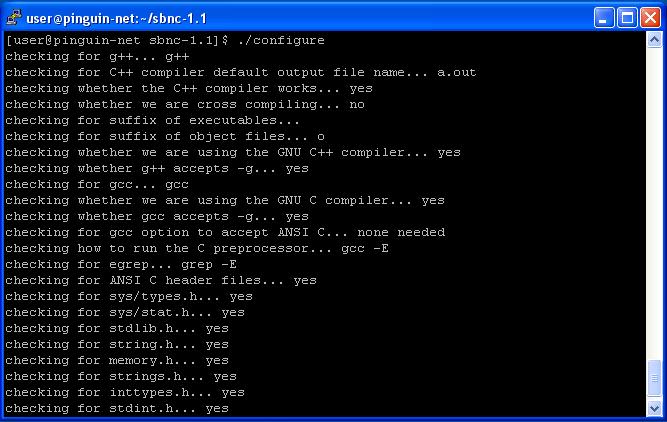Maximize the terminal window
This screenshot has width=667, height=422.
[x=627, y=18]
